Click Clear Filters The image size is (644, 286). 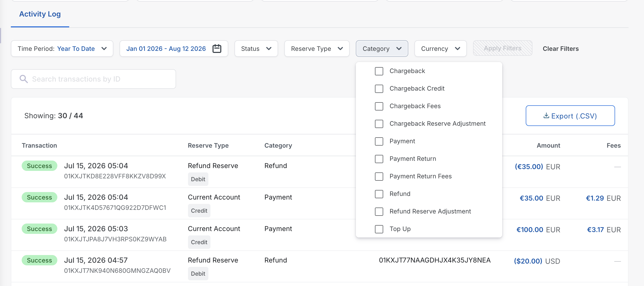pyautogui.click(x=561, y=49)
